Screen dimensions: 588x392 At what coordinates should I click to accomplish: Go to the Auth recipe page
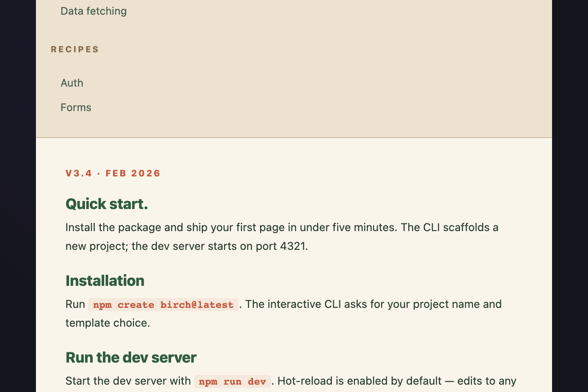(x=72, y=83)
